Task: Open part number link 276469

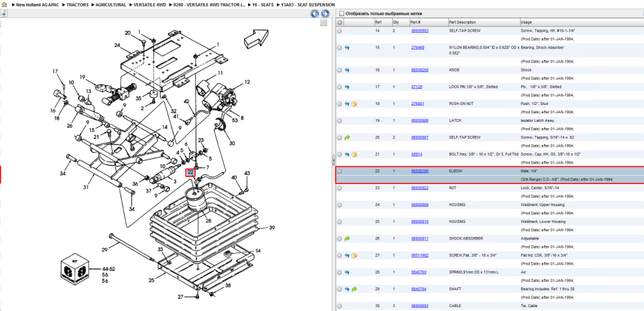Action: click(418, 48)
